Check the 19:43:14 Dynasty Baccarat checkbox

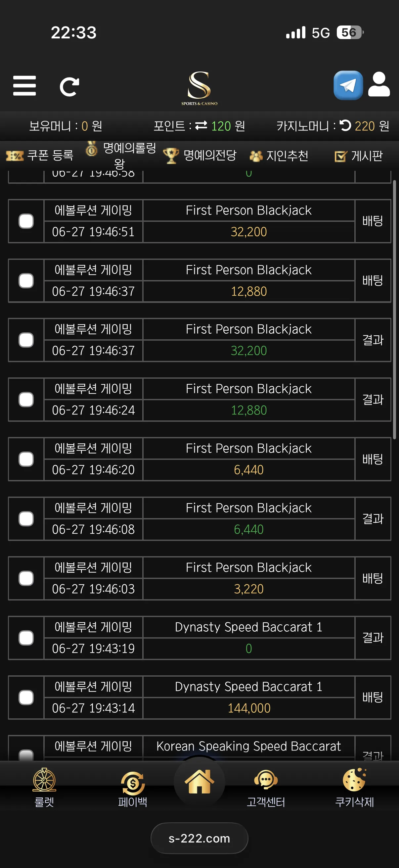coord(26,698)
